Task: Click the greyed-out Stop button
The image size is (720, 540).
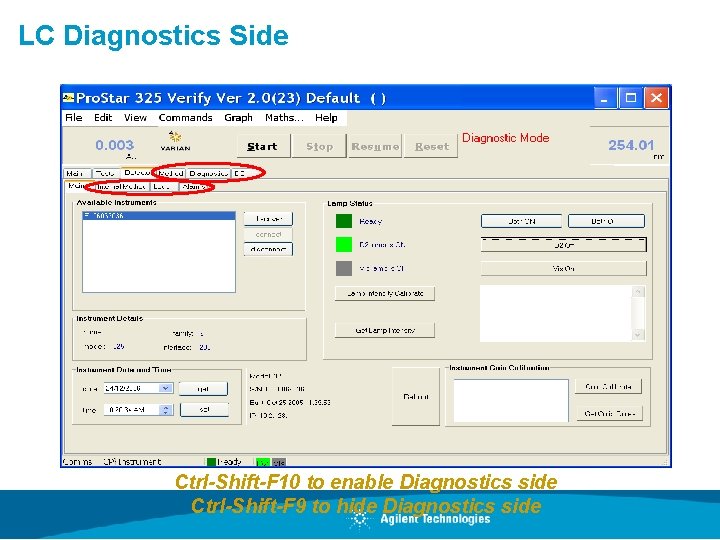Action: tap(319, 146)
